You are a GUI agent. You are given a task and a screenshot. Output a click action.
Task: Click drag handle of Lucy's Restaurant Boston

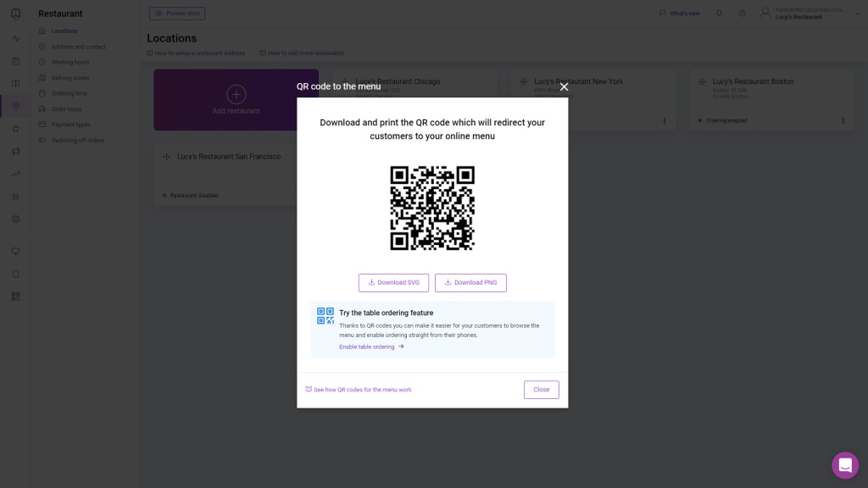pyautogui.click(x=701, y=82)
